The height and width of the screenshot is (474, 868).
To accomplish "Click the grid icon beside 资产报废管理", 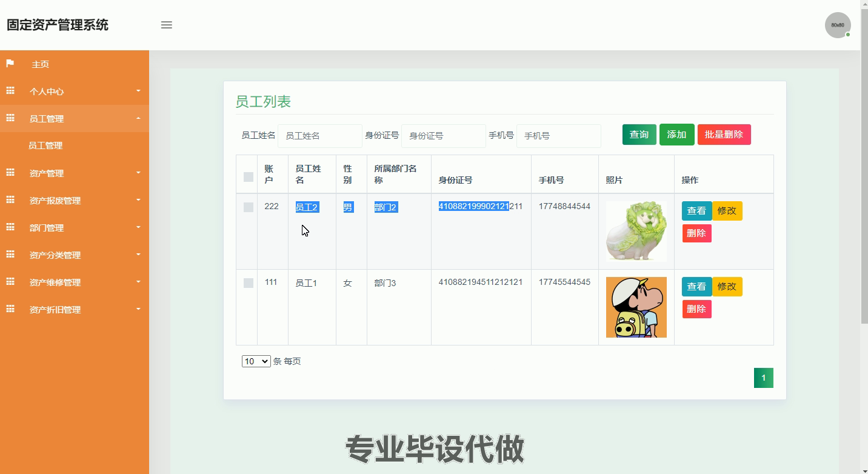I will (x=10, y=200).
